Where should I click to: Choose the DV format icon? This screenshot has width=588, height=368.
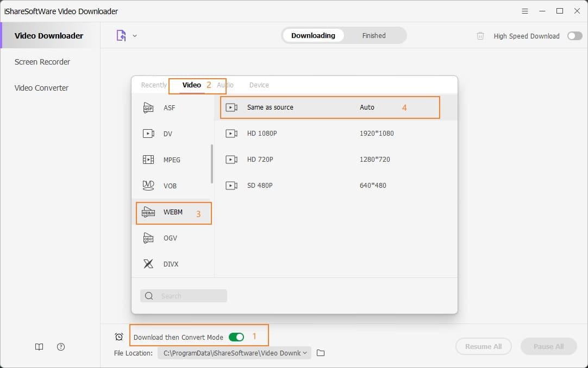148,134
